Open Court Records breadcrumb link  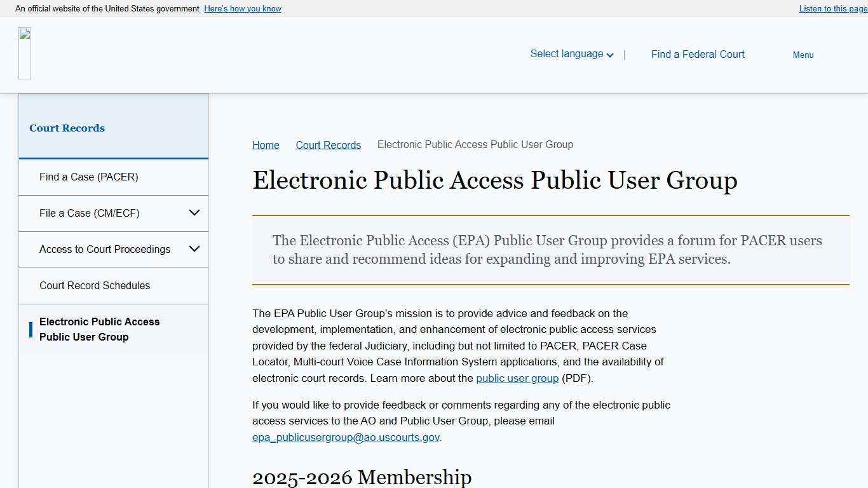click(x=328, y=145)
